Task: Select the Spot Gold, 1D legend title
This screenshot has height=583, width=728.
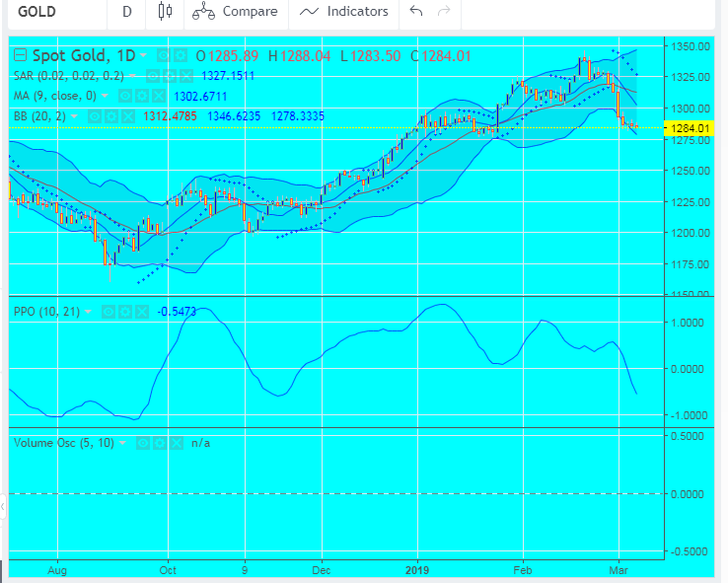Action: point(84,55)
